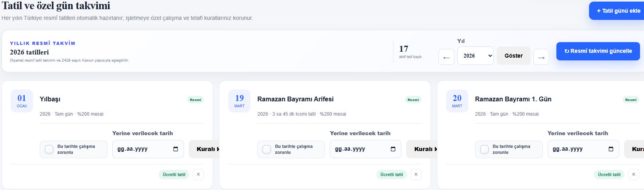Go to next year with right arrow
Screen dimensions: 644x190
tap(541, 57)
